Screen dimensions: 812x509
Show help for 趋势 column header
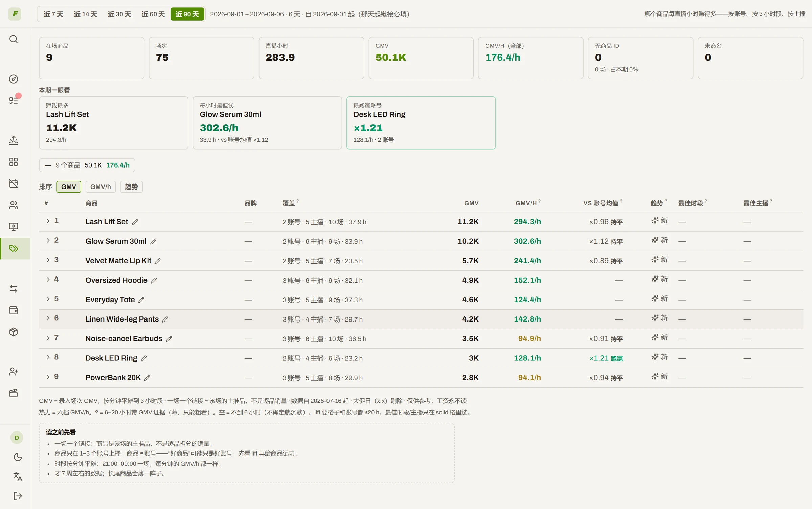coord(666,201)
